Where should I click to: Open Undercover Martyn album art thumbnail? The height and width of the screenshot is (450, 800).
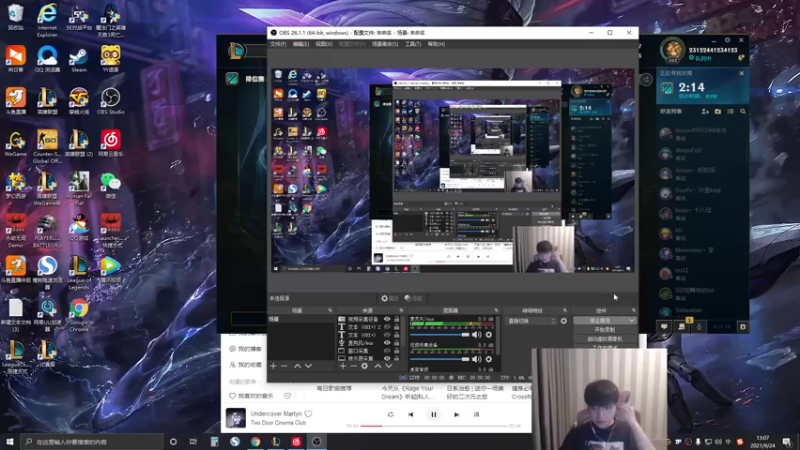(236, 418)
